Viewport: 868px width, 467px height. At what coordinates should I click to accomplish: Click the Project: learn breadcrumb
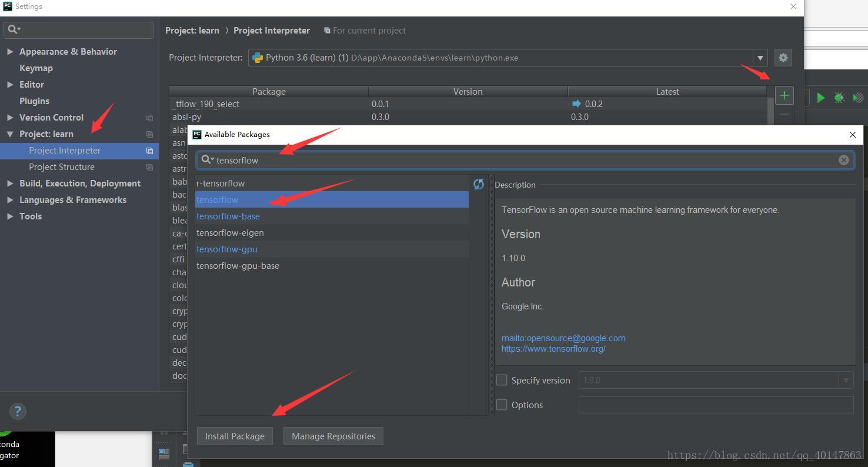(192, 31)
